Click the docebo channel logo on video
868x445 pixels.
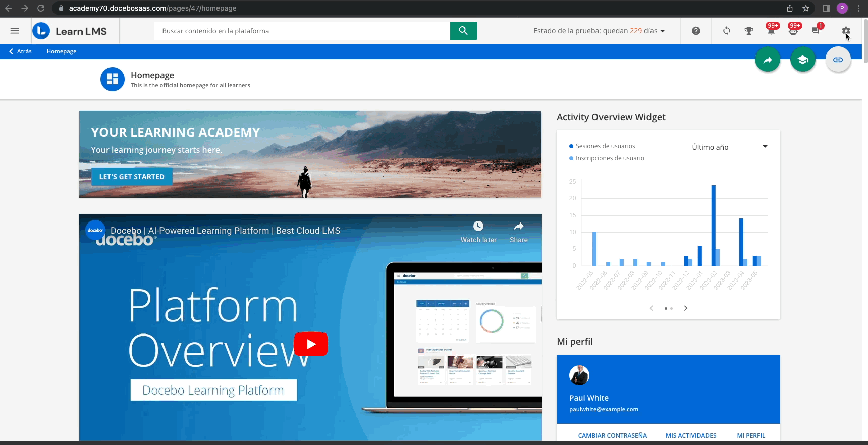95,230
